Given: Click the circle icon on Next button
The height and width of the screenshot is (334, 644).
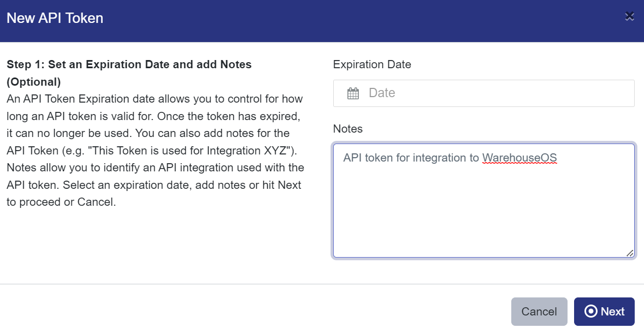Looking at the screenshot, I should click(x=590, y=311).
